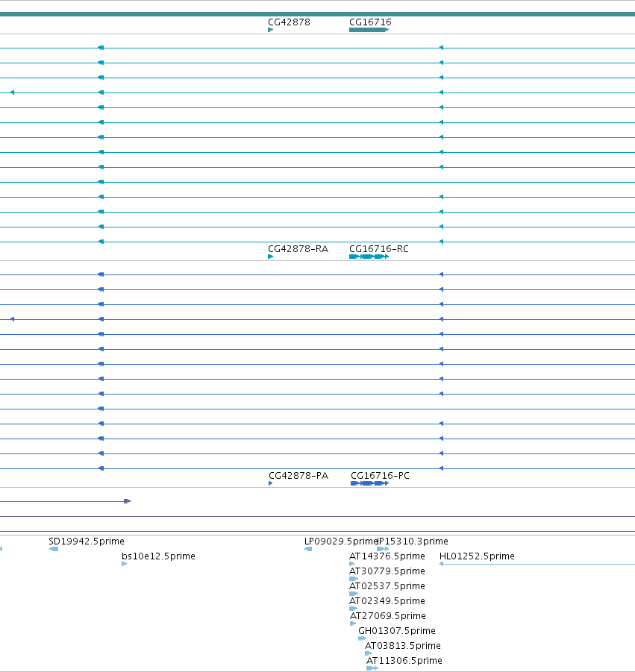This screenshot has width=635, height=672.
Task: Click the AT30779.5prime EST label
Action: (x=387, y=571)
